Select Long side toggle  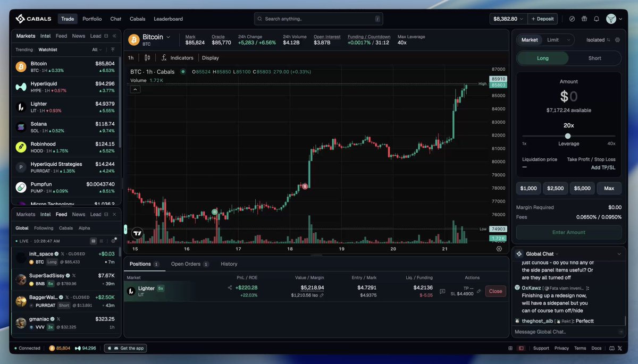click(x=543, y=58)
